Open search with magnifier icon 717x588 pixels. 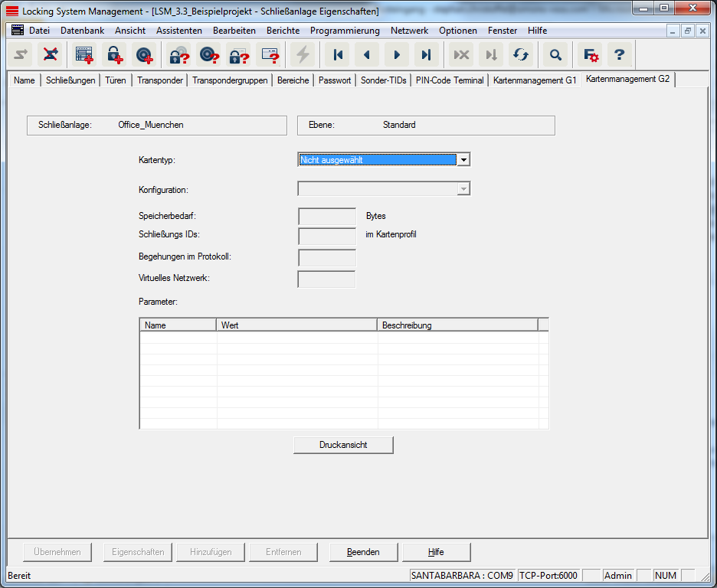click(x=556, y=54)
